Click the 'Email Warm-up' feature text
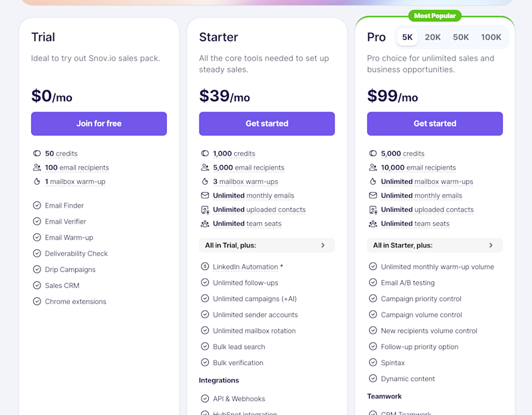This screenshot has height=415, width=532. [x=69, y=237]
